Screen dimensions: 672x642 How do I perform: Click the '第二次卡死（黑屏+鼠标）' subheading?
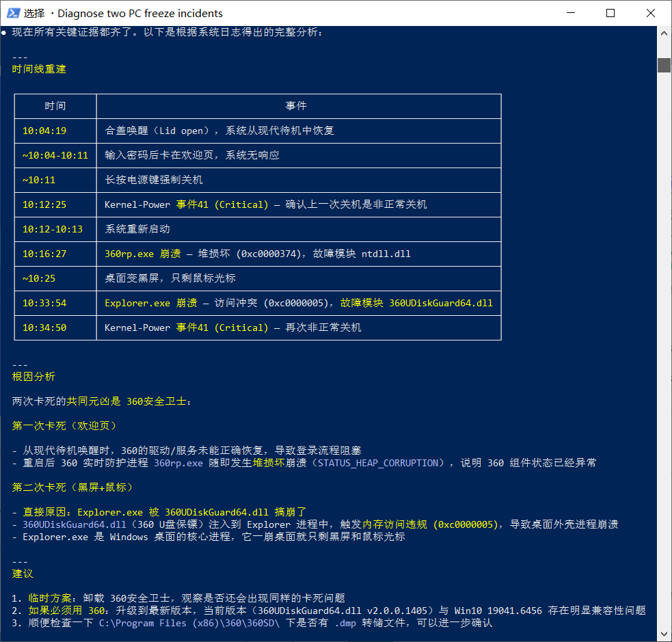pos(72,487)
